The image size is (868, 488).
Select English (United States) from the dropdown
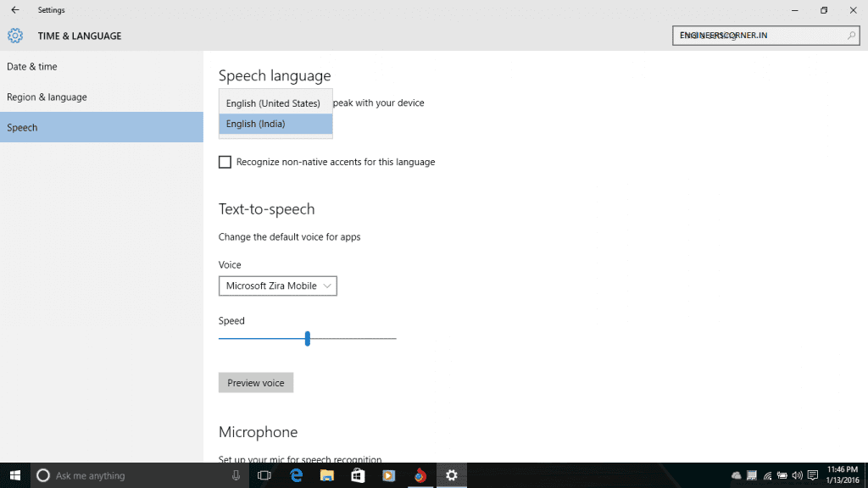coord(274,103)
